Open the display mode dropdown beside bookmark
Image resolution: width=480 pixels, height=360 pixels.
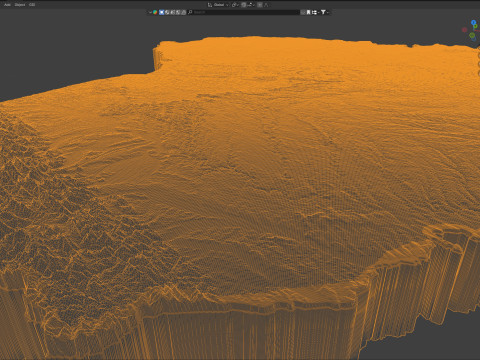315,12
